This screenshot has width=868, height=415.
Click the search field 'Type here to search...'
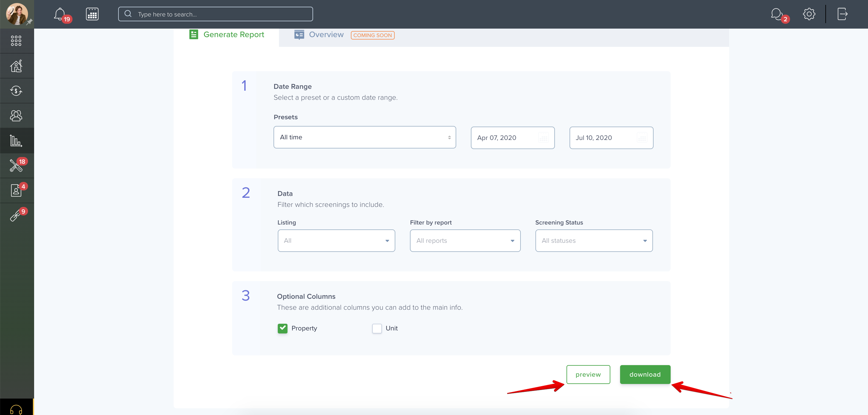tap(215, 14)
